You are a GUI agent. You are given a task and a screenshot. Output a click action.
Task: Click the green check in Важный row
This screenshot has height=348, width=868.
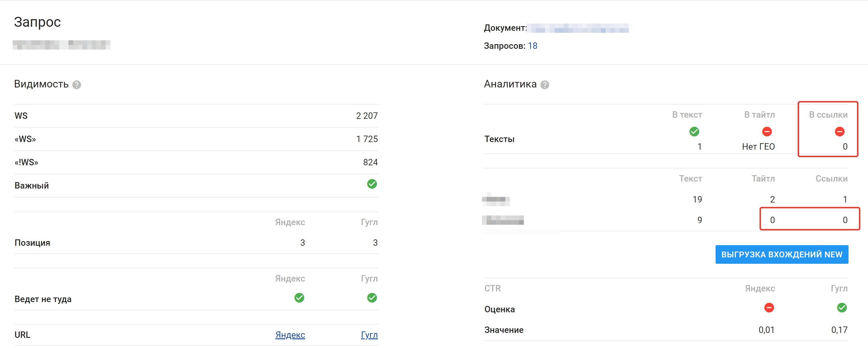click(372, 184)
